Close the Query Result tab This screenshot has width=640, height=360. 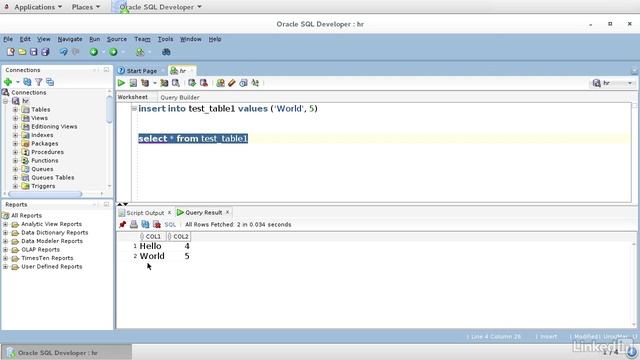coord(227,212)
